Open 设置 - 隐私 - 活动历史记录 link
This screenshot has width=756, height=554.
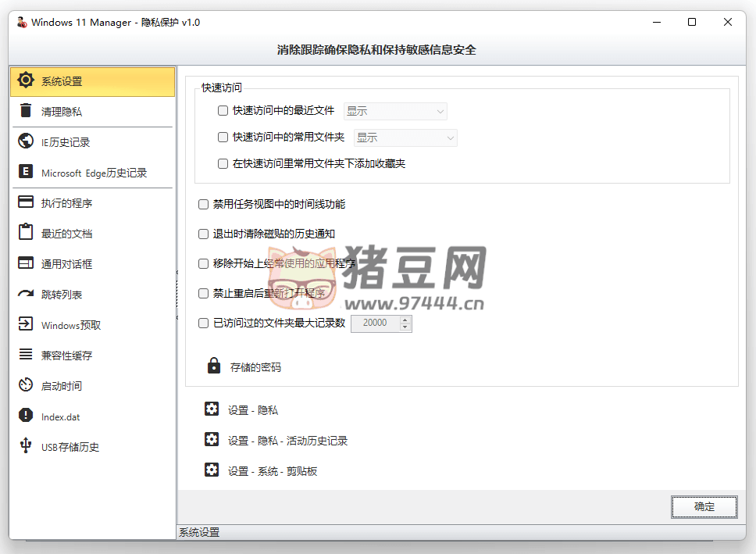click(287, 441)
